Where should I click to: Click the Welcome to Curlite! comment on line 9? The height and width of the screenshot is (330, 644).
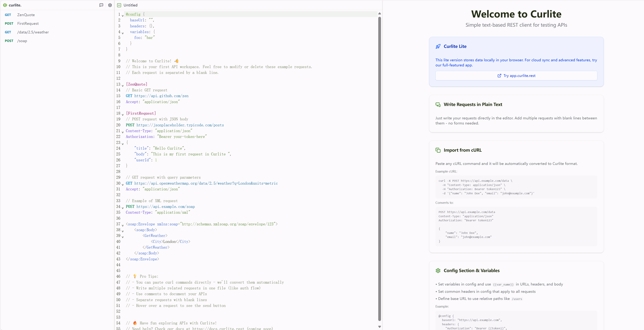[x=152, y=61]
